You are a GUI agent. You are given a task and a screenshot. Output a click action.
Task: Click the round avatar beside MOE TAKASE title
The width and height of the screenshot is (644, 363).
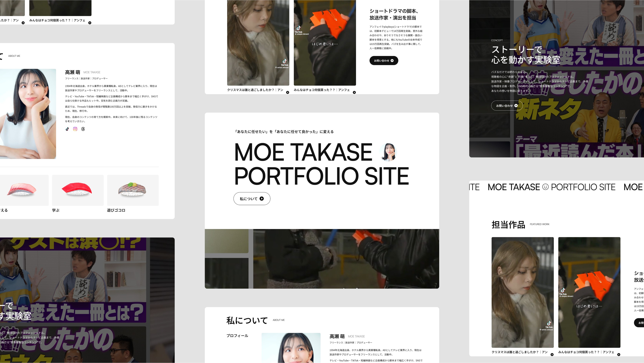pos(388,152)
